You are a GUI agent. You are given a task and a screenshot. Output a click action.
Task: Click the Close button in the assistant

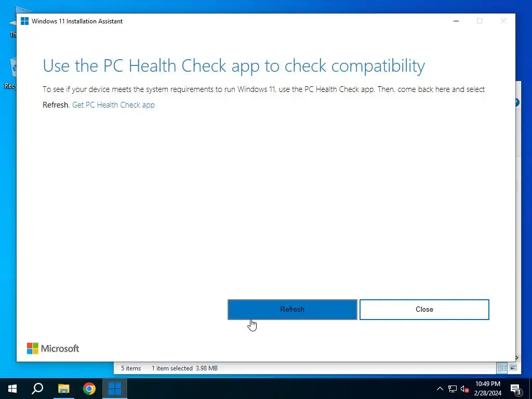(424, 310)
